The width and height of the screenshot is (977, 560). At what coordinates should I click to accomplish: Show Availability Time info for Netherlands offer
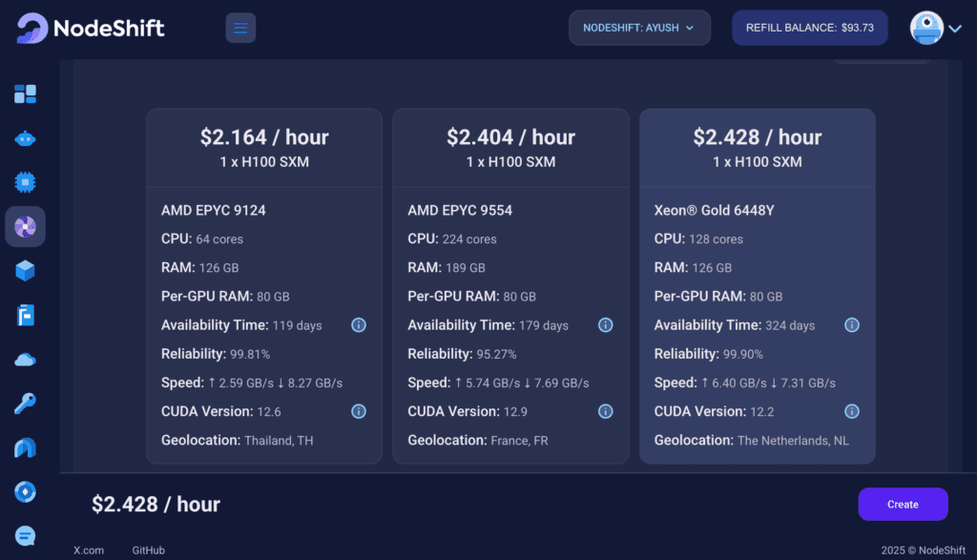852,325
